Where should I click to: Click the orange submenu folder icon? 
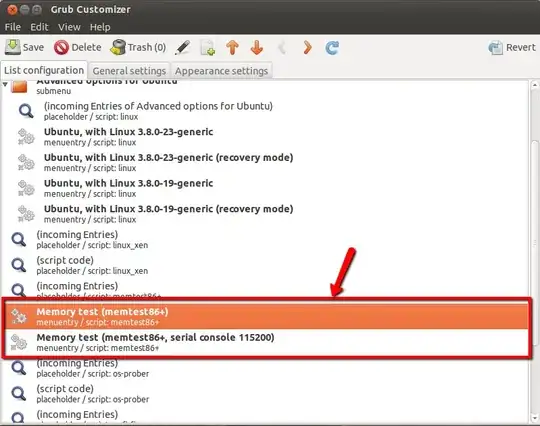[x=19, y=86]
